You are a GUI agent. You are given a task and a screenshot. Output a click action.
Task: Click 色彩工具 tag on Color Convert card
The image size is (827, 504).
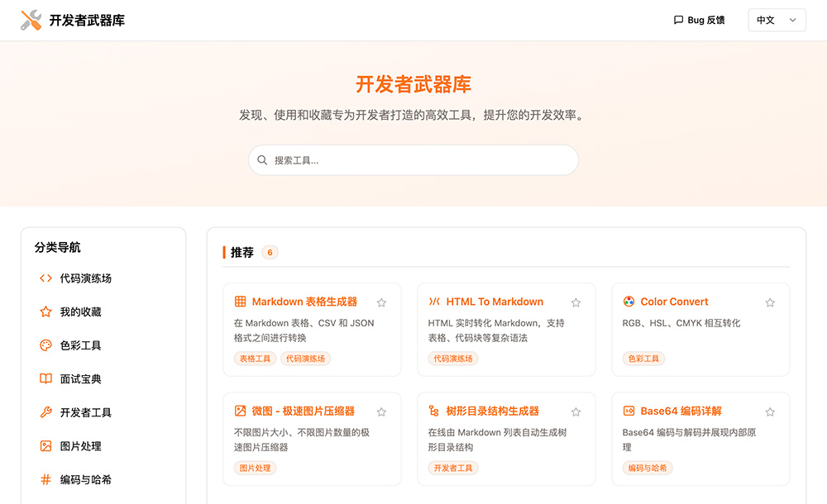(643, 359)
